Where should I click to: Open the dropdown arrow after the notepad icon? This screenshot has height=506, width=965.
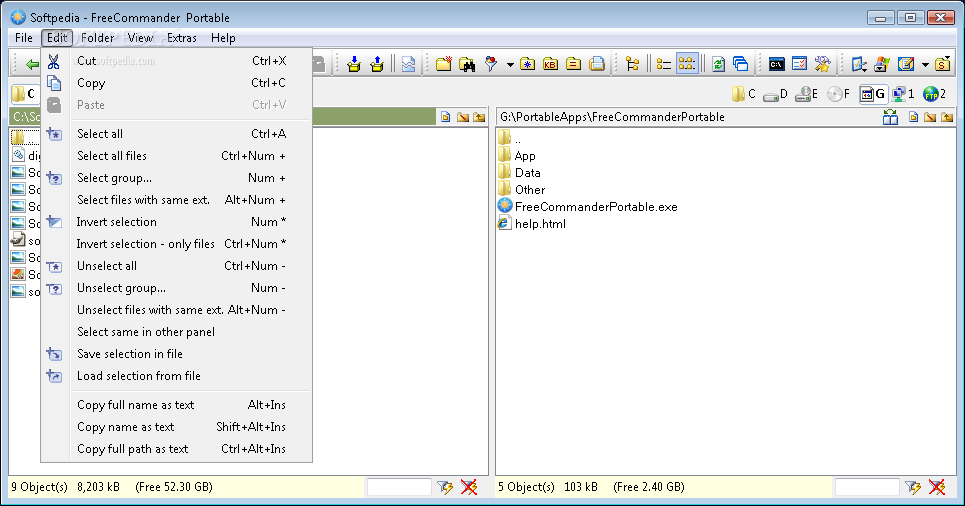coord(925,64)
